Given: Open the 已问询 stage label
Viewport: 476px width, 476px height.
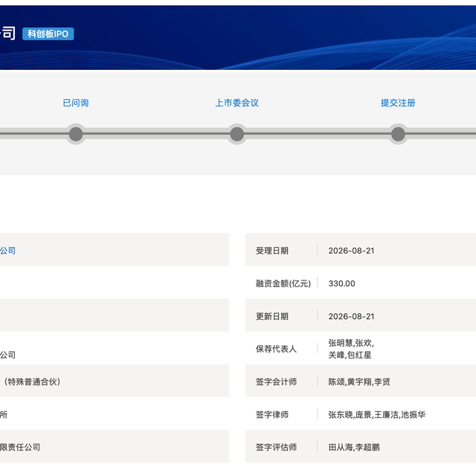Looking at the screenshot, I should tap(76, 103).
